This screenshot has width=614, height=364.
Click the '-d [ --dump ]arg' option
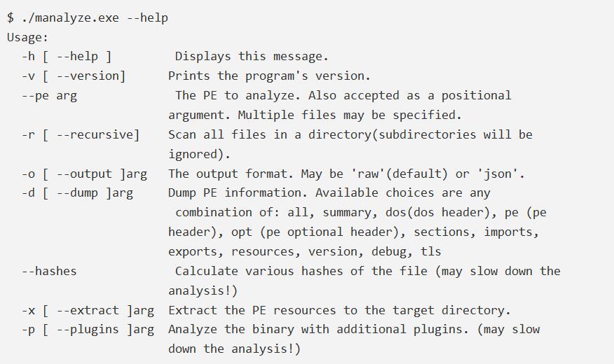76,192
